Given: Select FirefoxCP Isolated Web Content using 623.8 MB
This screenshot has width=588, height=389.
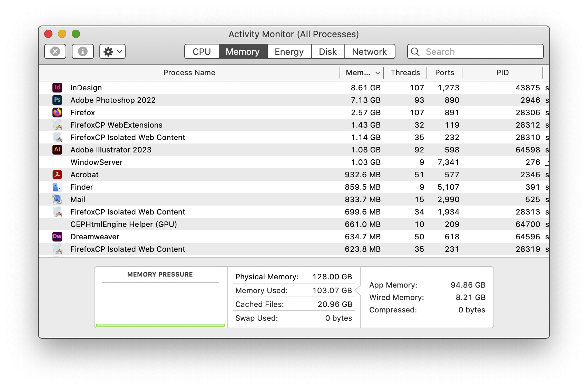Looking at the screenshot, I should pos(294,249).
